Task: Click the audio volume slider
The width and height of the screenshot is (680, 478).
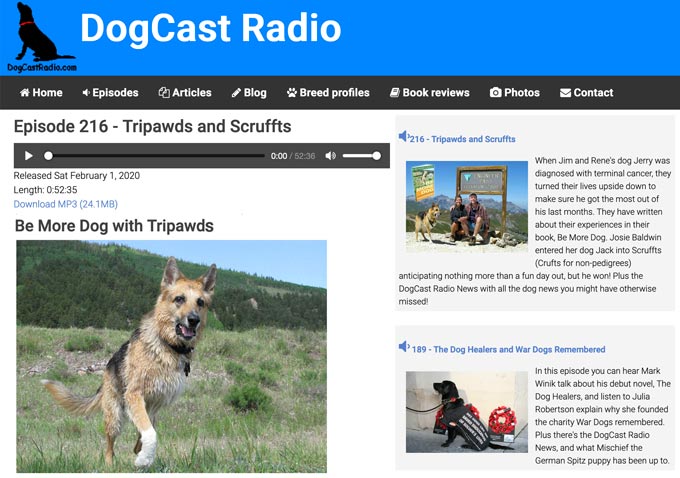Action: point(362,156)
